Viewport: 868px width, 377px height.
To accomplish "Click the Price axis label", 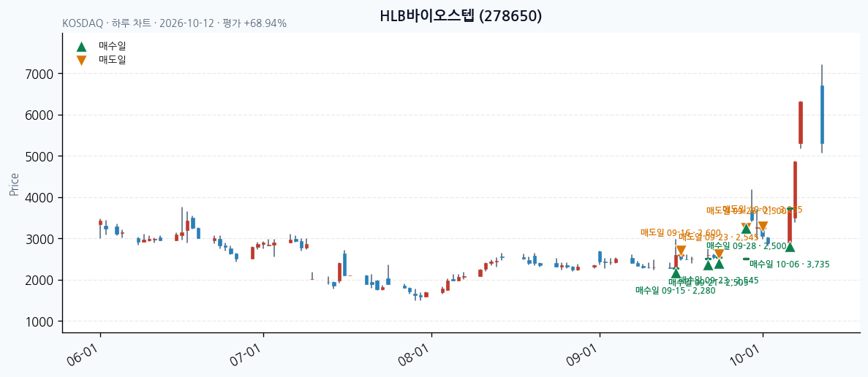I will 14,184.
